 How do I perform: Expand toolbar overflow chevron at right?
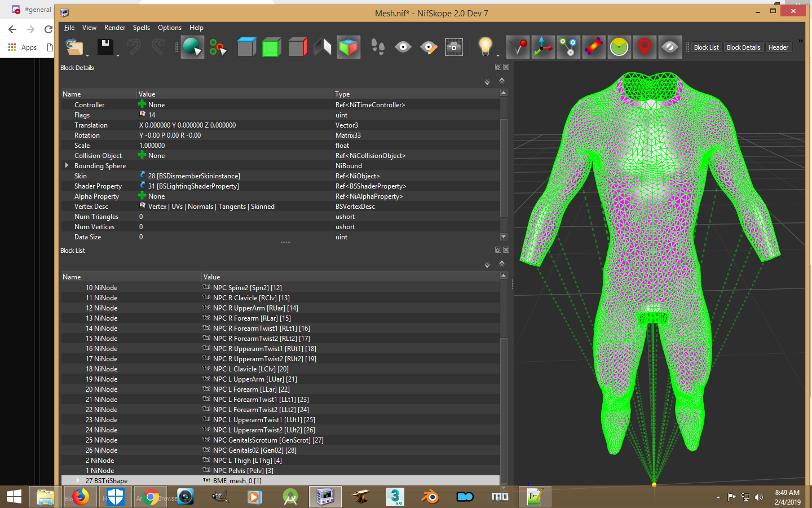pos(800,41)
